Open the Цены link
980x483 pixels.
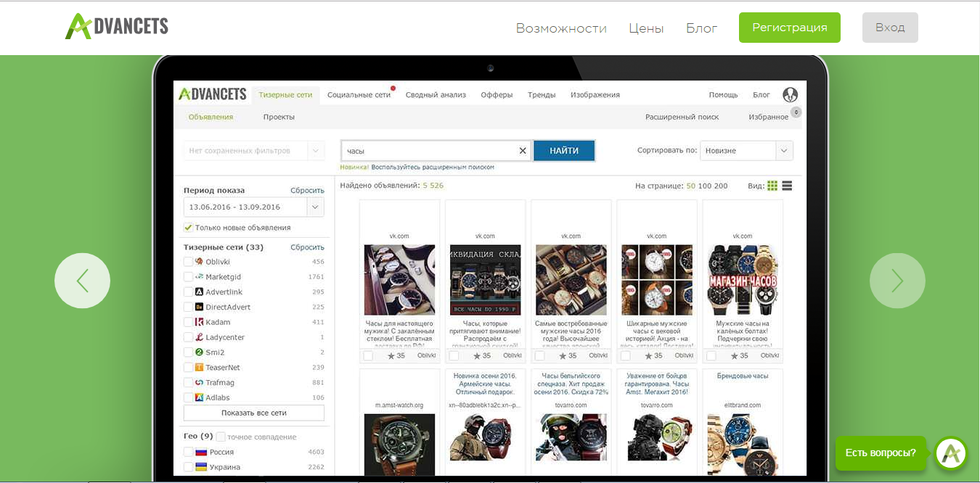[646, 28]
